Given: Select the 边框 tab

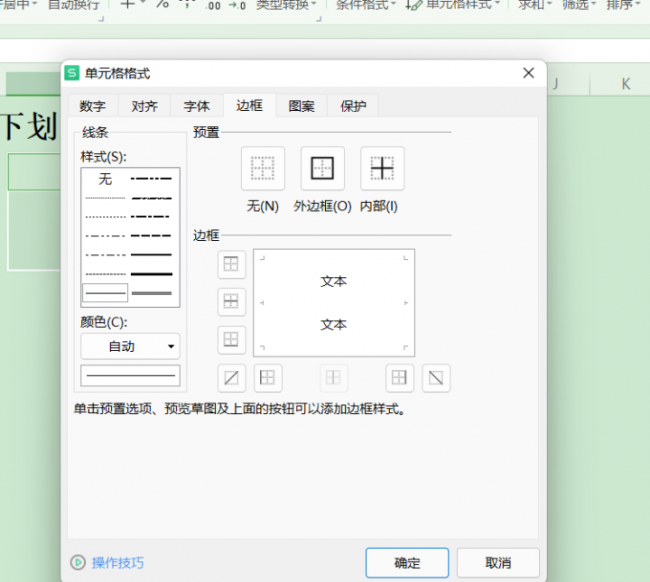Looking at the screenshot, I should click(x=250, y=105).
